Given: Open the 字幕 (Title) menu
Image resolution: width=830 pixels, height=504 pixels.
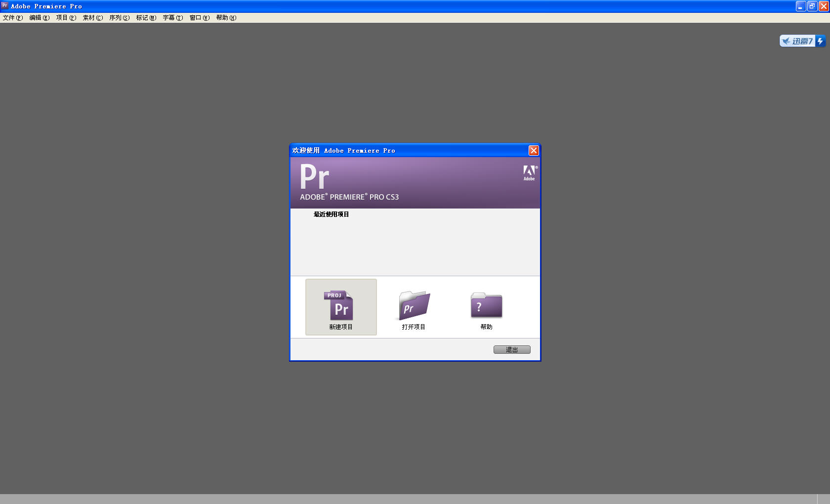Looking at the screenshot, I should 172,18.
